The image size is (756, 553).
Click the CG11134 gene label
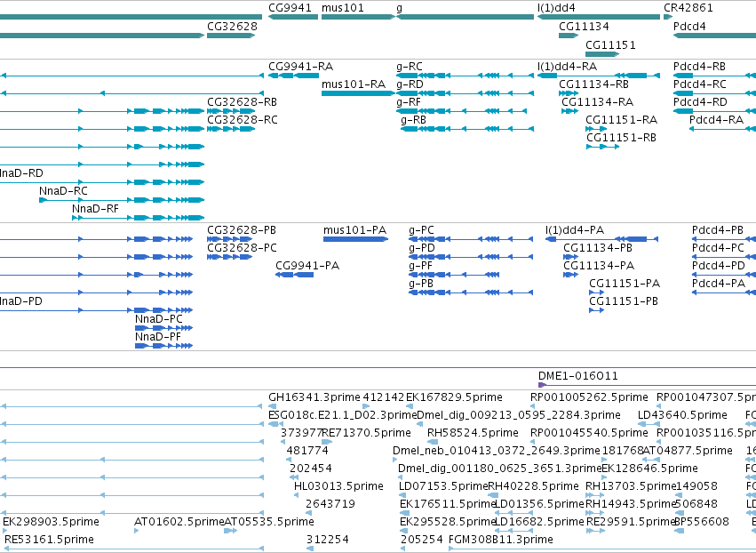pyautogui.click(x=584, y=27)
